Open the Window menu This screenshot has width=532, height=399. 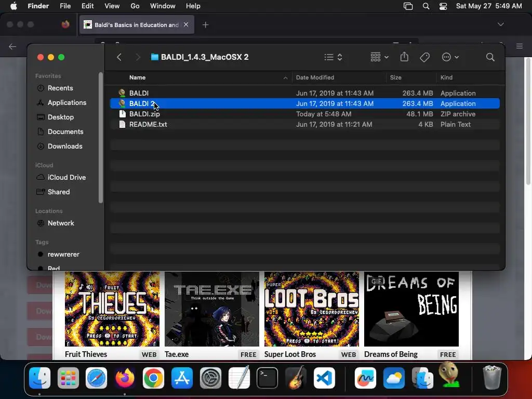pyautogui.click(x=163, y=6)
